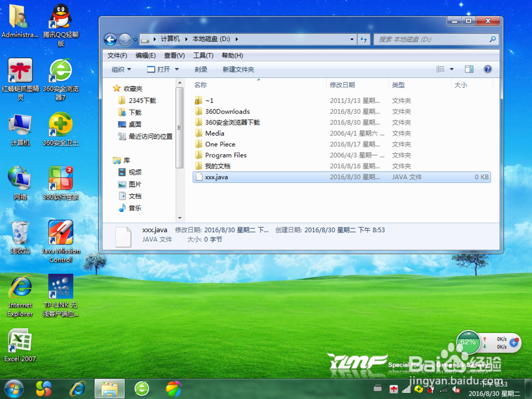Click the Excel 2007 desktop icon
The width and height of the screenshot is (532, 399).
tap(20, 345)
